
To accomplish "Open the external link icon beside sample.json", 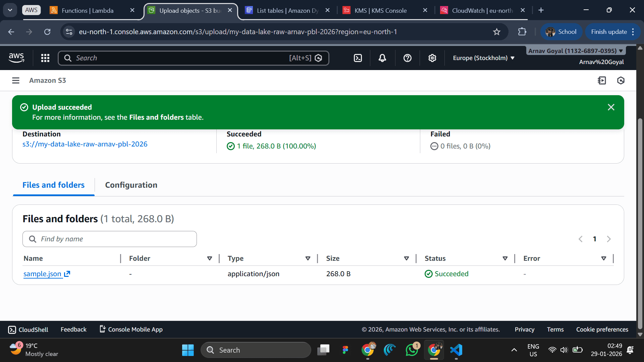I will pos(67,274).
